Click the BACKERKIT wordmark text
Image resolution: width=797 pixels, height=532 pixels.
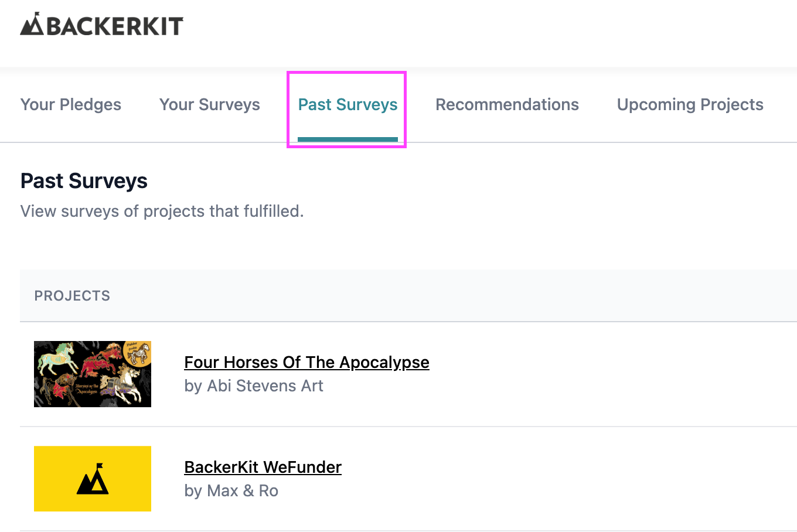(115, 26)
